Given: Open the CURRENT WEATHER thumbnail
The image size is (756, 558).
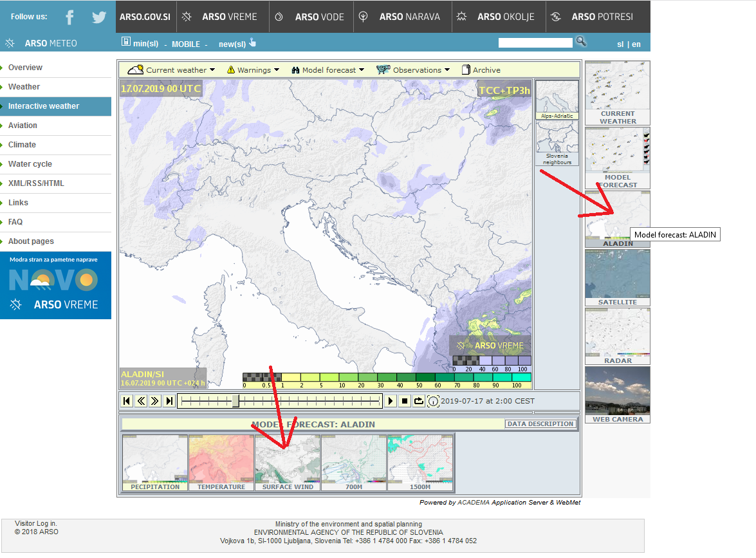Looking at the screenshot, I should click(618, 93).
